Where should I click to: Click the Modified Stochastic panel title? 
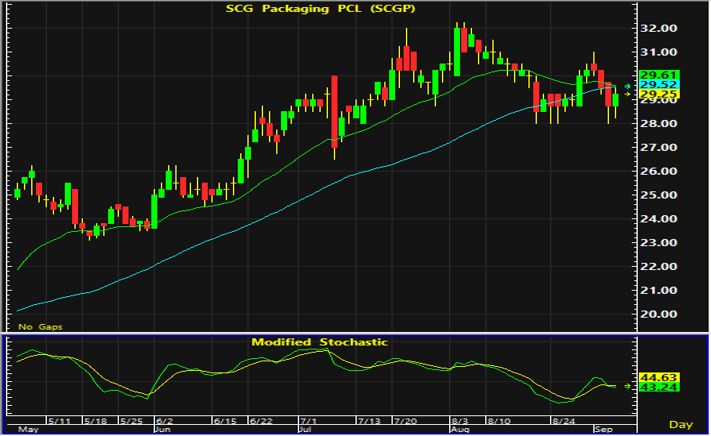pos(320,342)
